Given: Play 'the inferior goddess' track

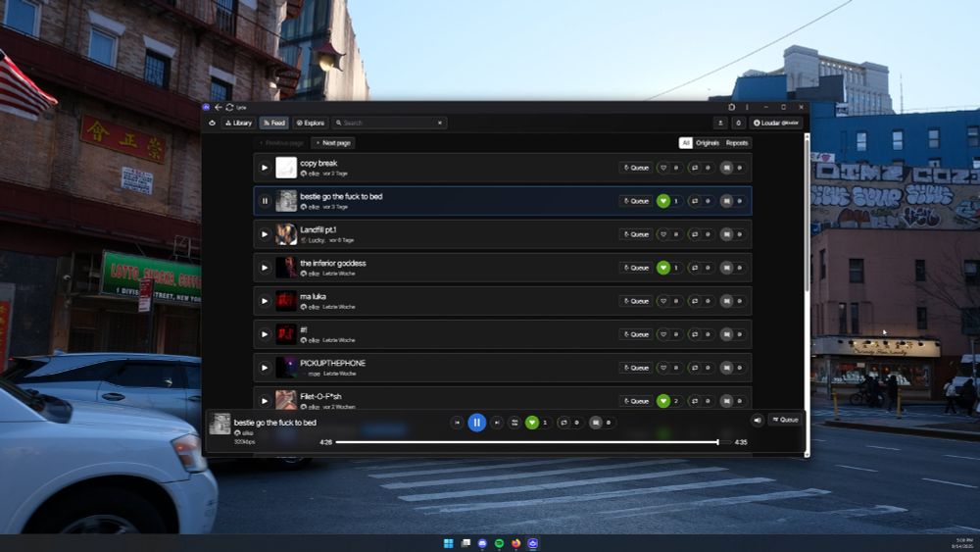Looking at the screenshot, I should click(265, 268).
